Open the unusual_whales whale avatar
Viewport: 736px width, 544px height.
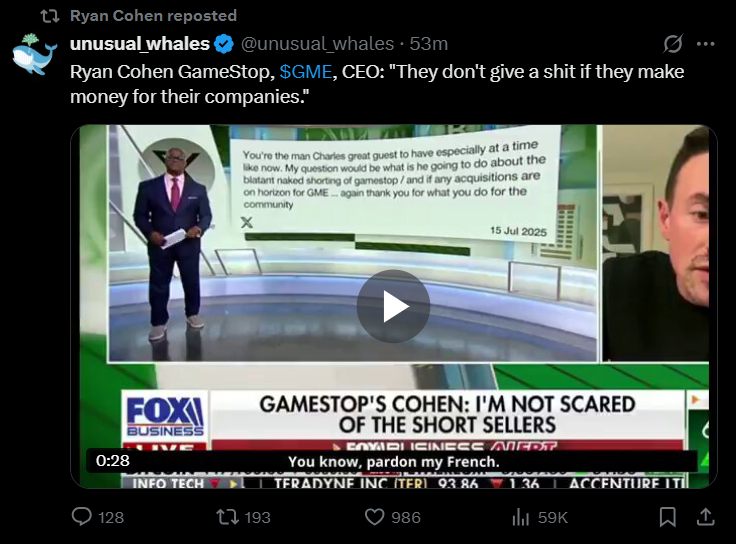coord(34,55)
